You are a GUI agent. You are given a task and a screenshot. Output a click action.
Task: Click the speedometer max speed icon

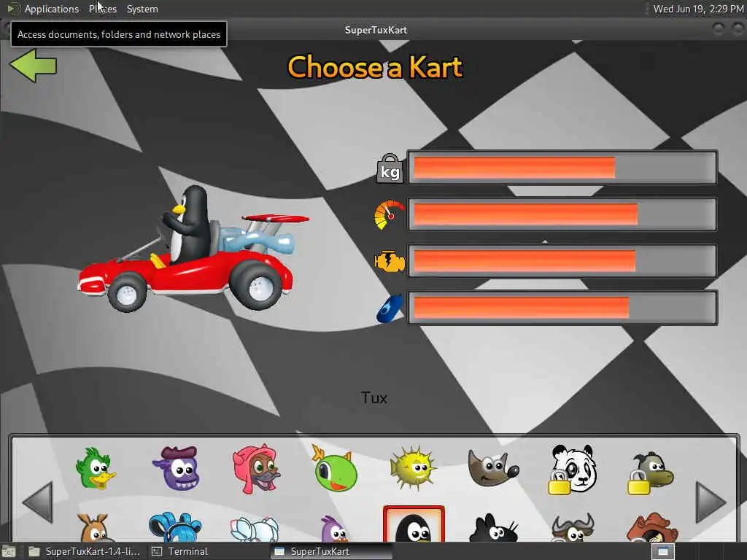[390, 215]
